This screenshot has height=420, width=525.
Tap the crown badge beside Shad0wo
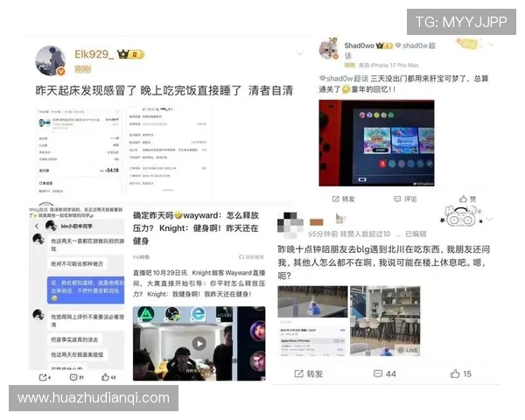pyautogui.click(x=384, y=45)
